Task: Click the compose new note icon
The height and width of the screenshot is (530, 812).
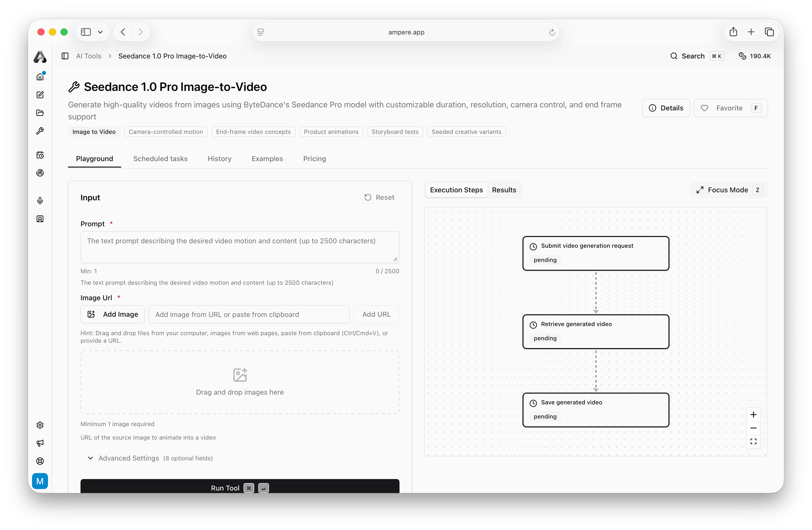Action: (40, 95)
